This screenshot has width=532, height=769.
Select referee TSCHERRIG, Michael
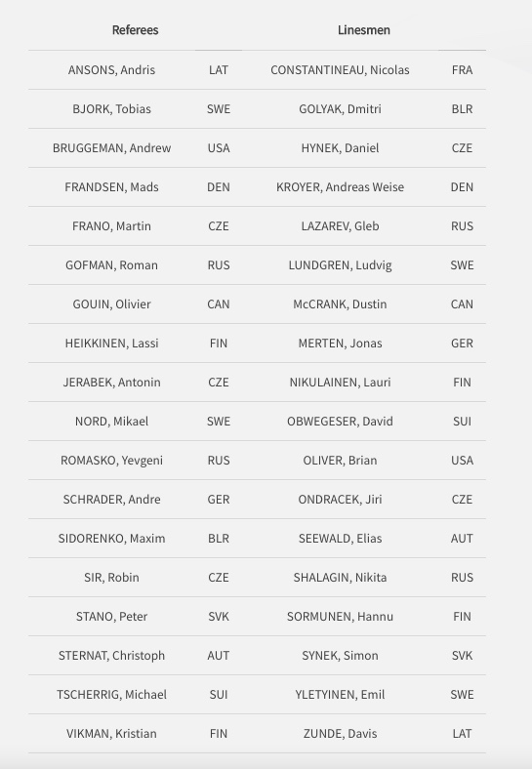click(111, 695)
